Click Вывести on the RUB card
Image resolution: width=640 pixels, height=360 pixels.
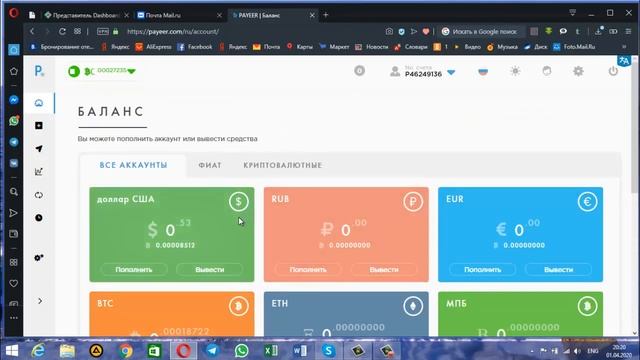click(384, 269)
